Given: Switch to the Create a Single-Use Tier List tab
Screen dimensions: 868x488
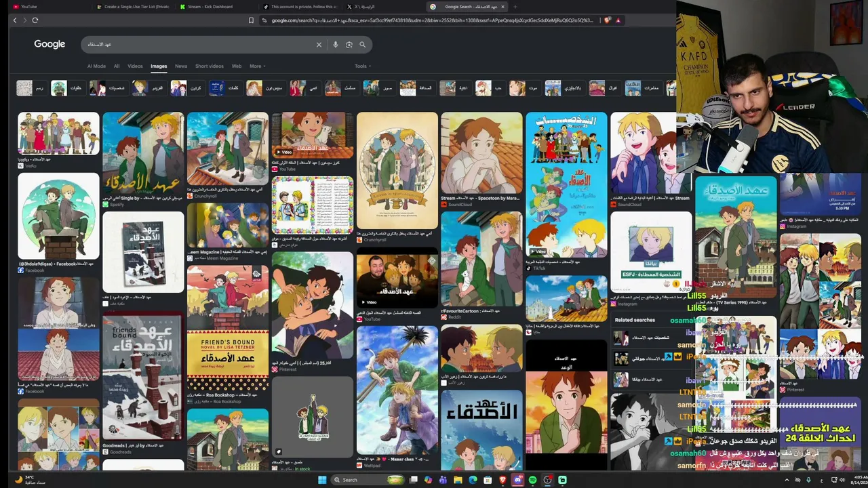Looking at the screenshot, I should [x=132, y=7].
